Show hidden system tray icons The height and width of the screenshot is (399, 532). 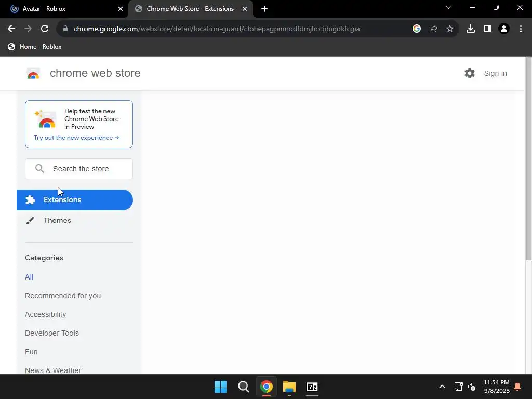pyautogui.click(x=442, y=387)
